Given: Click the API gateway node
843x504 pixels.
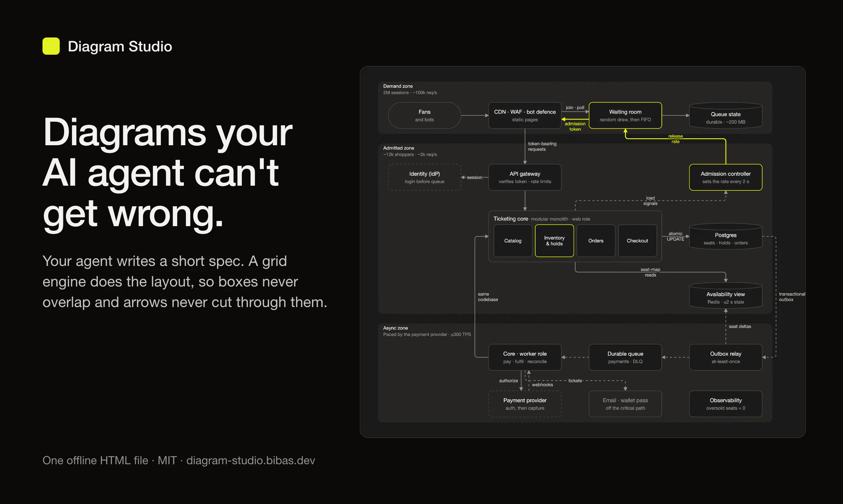Looking at the screenshot, I should click(524, 177).
